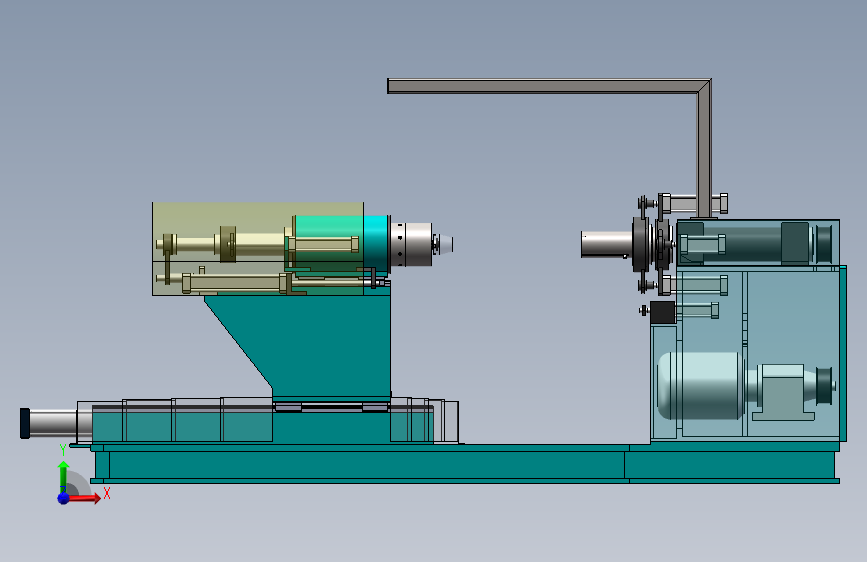Select the electric motor inside right housing
Screen dimensions: 867x562
click(x=701, y=386)
